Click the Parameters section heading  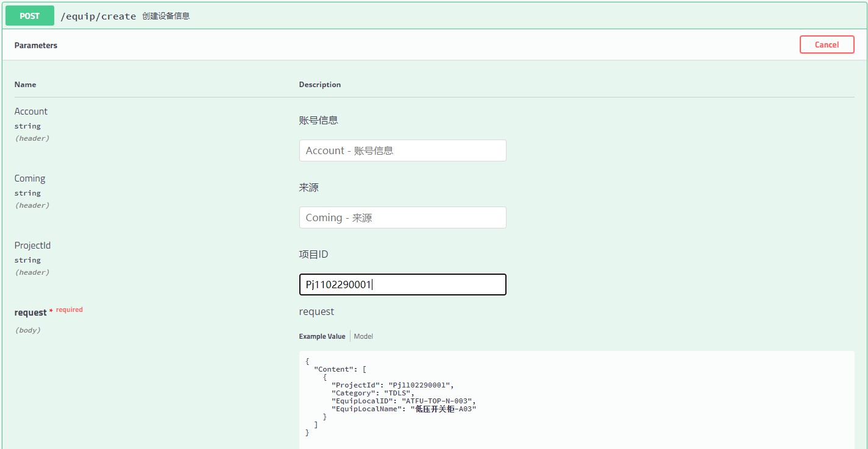click(36, 45)
